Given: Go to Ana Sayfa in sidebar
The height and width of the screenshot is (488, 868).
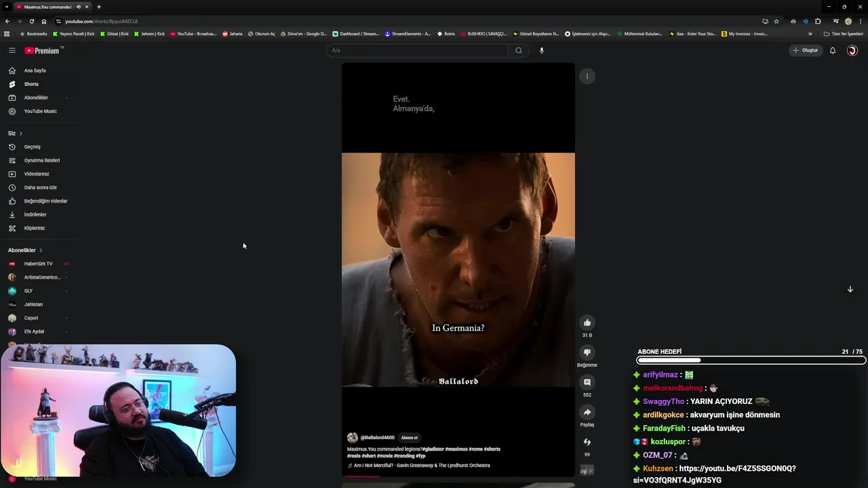Looking at the screenshot, I should [35, 70].
